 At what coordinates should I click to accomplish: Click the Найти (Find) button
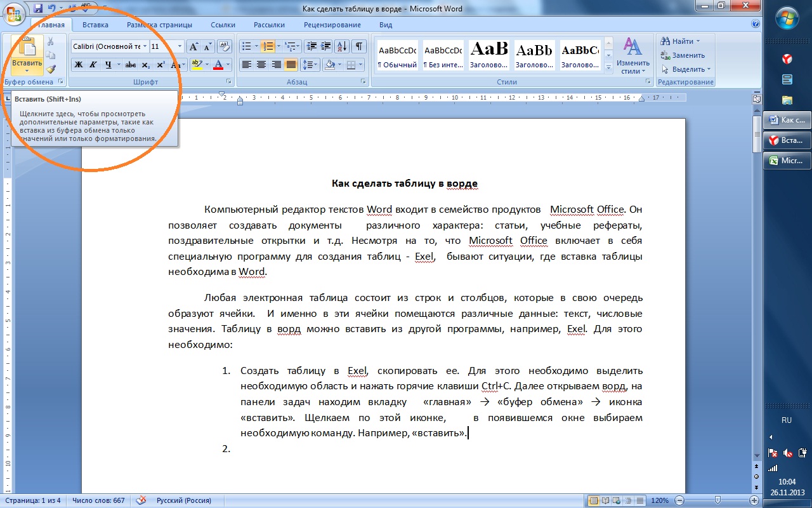681,41
